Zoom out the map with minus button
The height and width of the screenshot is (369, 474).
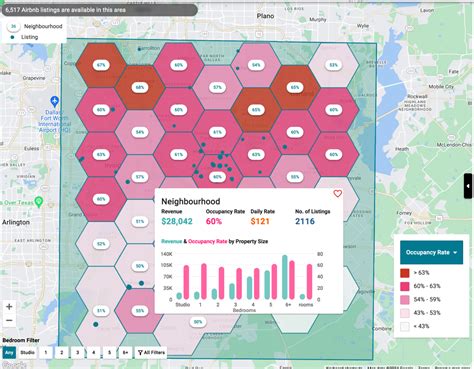[9, 321]
